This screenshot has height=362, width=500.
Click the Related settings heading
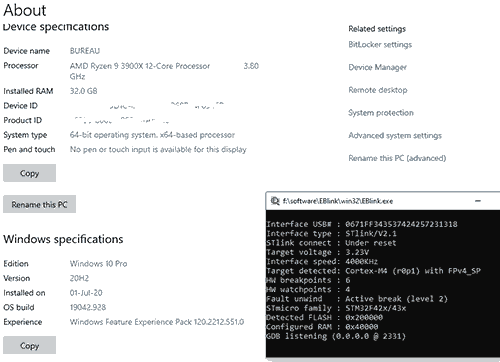(x=377, y=29)
